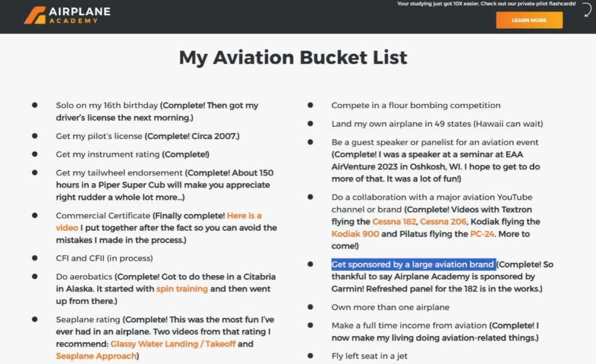The image size is (596, 364).
Task: Click 'Solo on my 16th birthday' text
Action: 107,105
